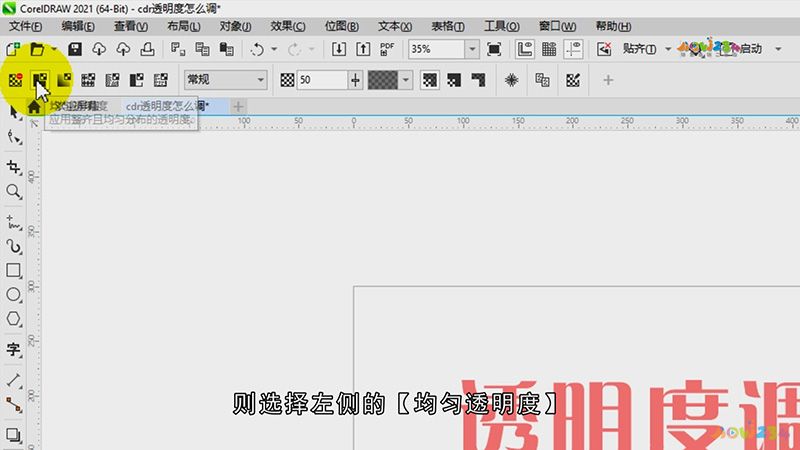Open the 窗口(W) menu
This screenshot has width=800, height=450.
pos(557,26)
